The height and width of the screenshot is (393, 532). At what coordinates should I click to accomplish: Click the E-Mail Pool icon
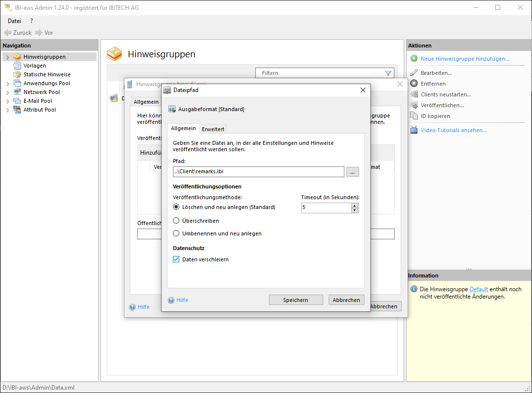(x=17, y=101)
